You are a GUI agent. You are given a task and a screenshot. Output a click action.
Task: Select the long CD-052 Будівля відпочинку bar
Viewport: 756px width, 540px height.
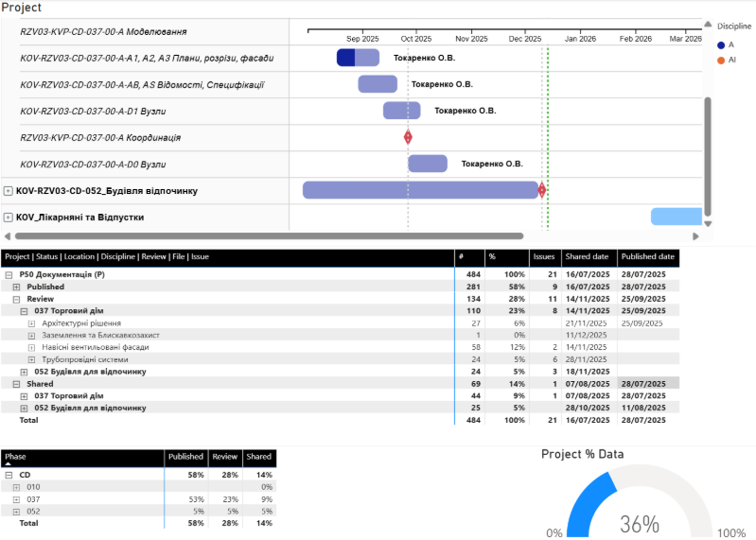(420, 190)
